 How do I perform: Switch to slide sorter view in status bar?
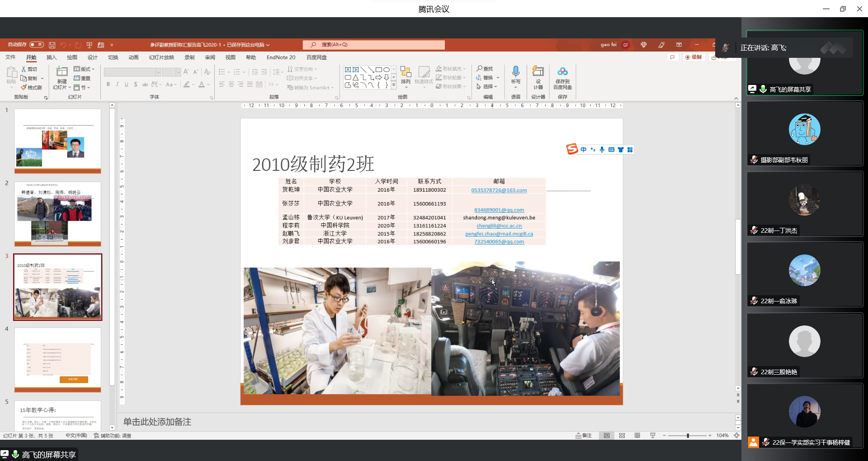(622, 435)
